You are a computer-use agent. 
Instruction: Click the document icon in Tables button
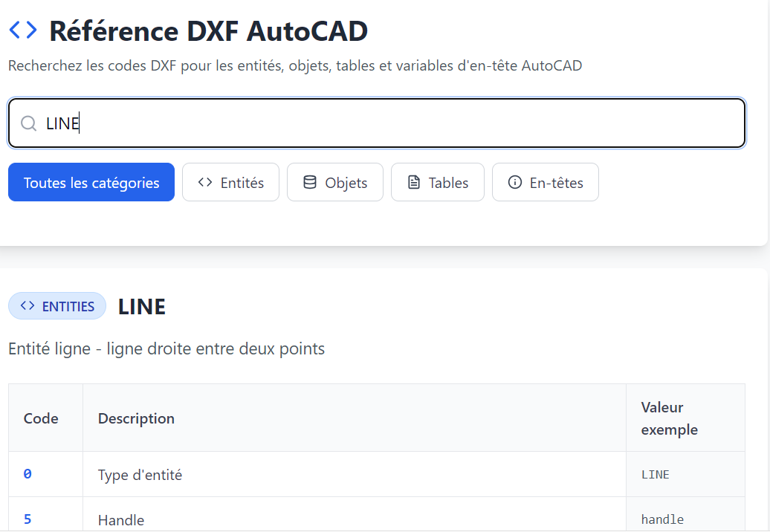point(414,182)
